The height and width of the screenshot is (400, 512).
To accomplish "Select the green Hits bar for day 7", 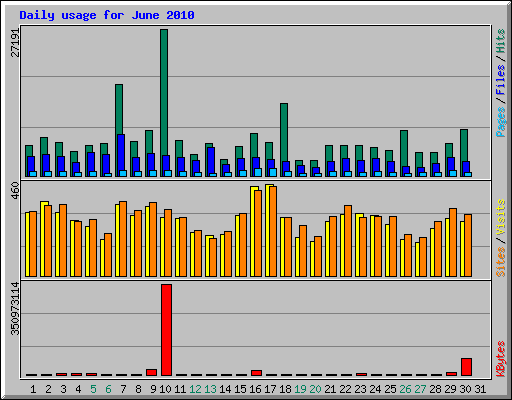I will 119,109.
